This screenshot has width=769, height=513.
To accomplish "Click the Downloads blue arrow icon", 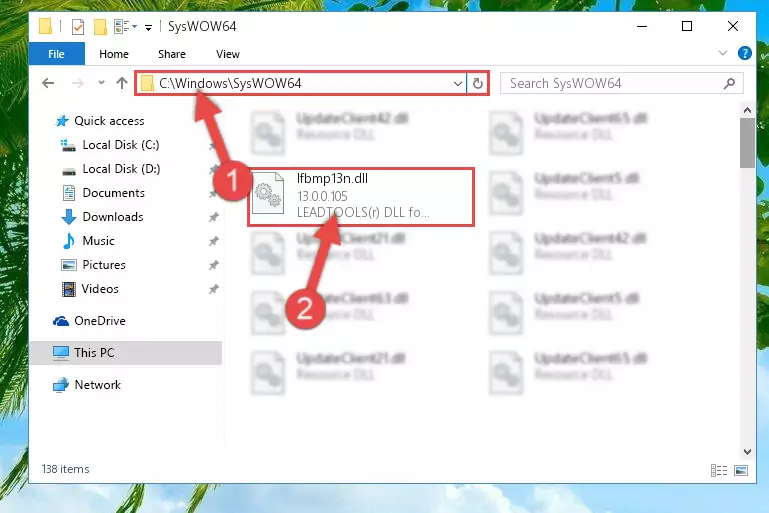I will (69, 217).
